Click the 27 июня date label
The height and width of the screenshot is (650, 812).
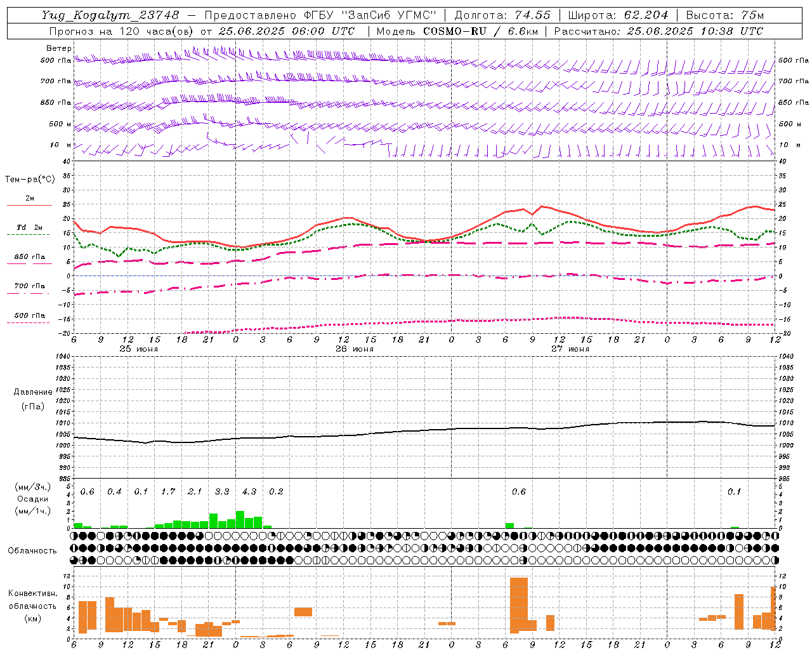click(x=570, y=349)
